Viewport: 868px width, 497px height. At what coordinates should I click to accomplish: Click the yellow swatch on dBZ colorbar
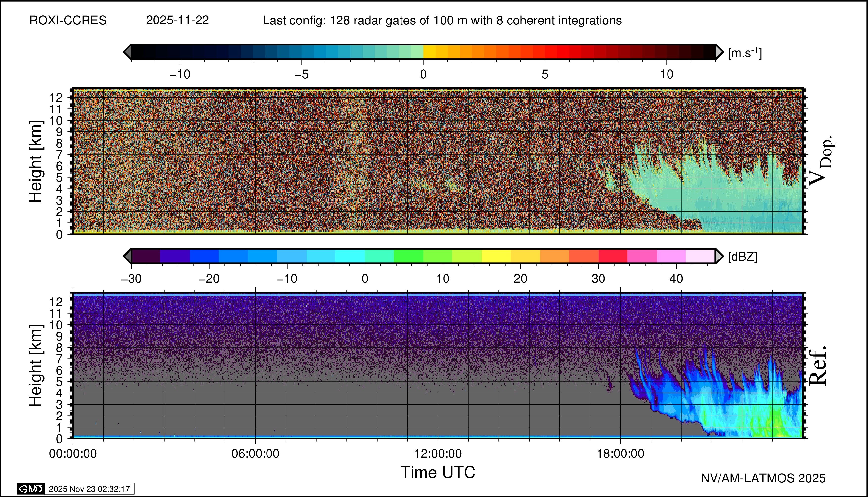[x=496, y=256]
